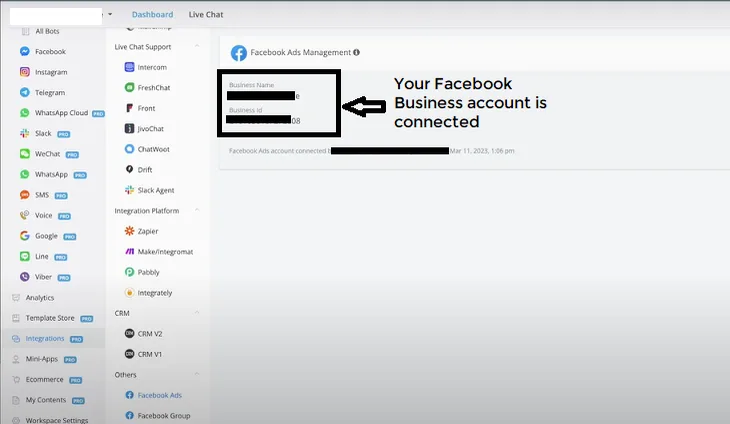Click the JivoChat integration icon
The width and height of the screenshot is (730, 424).
(x=129, y=128)
